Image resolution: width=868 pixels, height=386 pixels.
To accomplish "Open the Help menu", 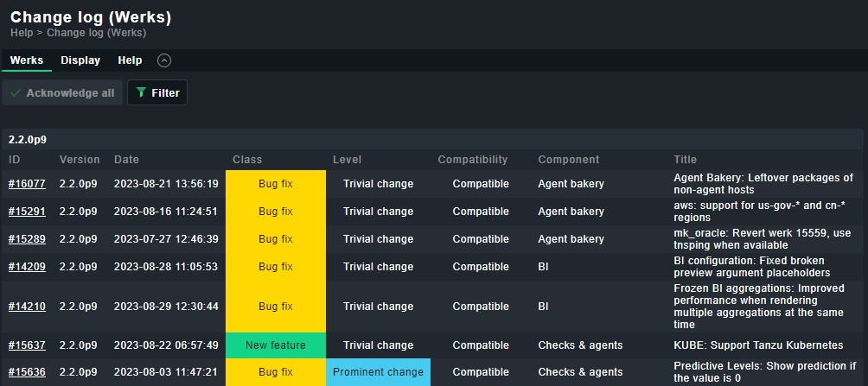I will 130,60.
